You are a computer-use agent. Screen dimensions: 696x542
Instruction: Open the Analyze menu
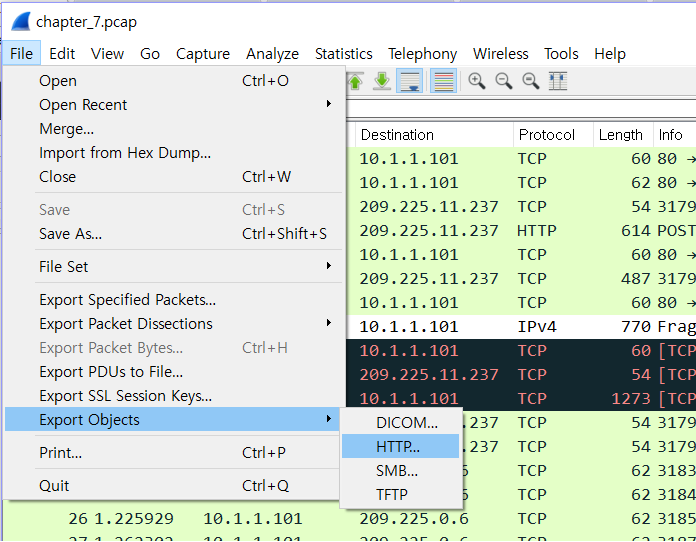pyautogui.click(x=273, y=54)
